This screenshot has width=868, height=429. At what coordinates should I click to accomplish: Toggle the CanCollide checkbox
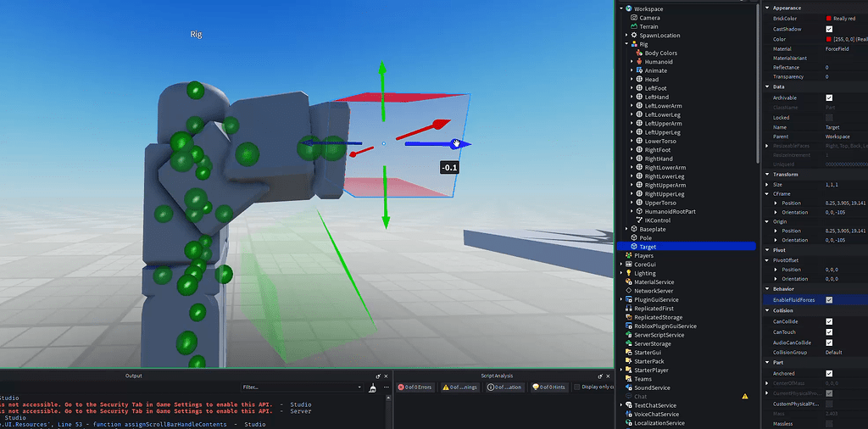click(x=829, y=321)
